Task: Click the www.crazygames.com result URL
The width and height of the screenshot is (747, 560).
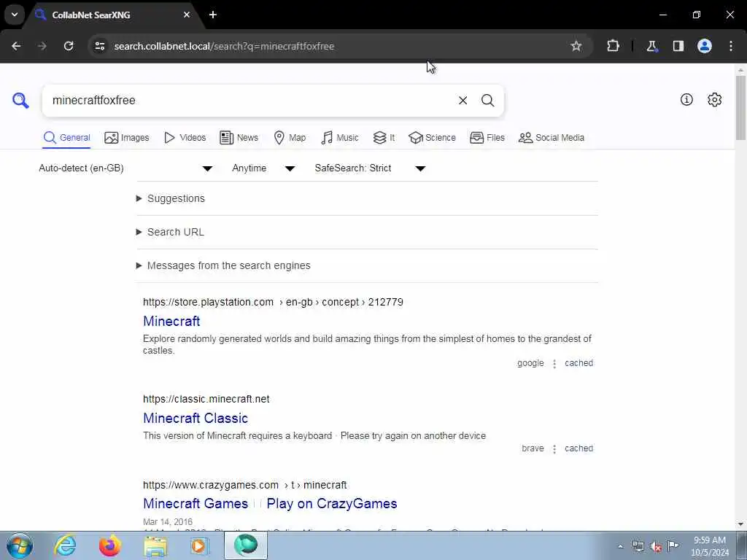Action: tap(245, 485)
